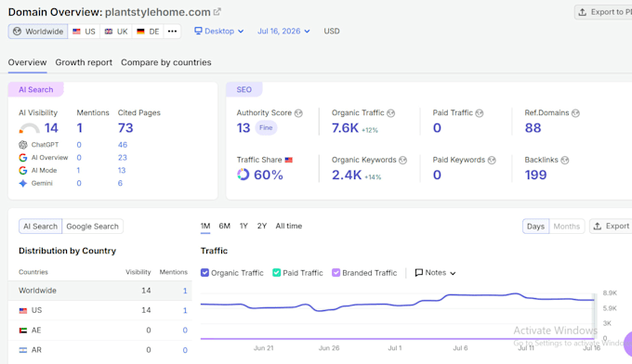Open the Desktop device dropdown
Image resolution: width=632 pixels, height=364 pixels.
[218, 31]
